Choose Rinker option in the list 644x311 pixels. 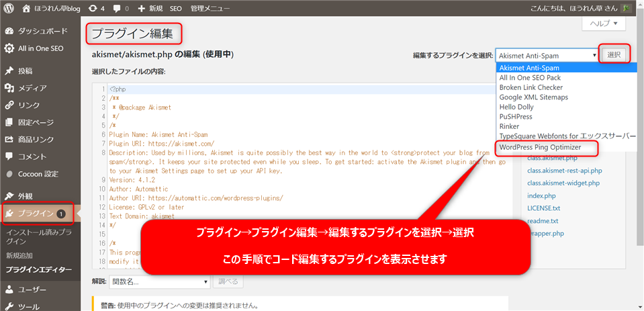tap(566, 126)
